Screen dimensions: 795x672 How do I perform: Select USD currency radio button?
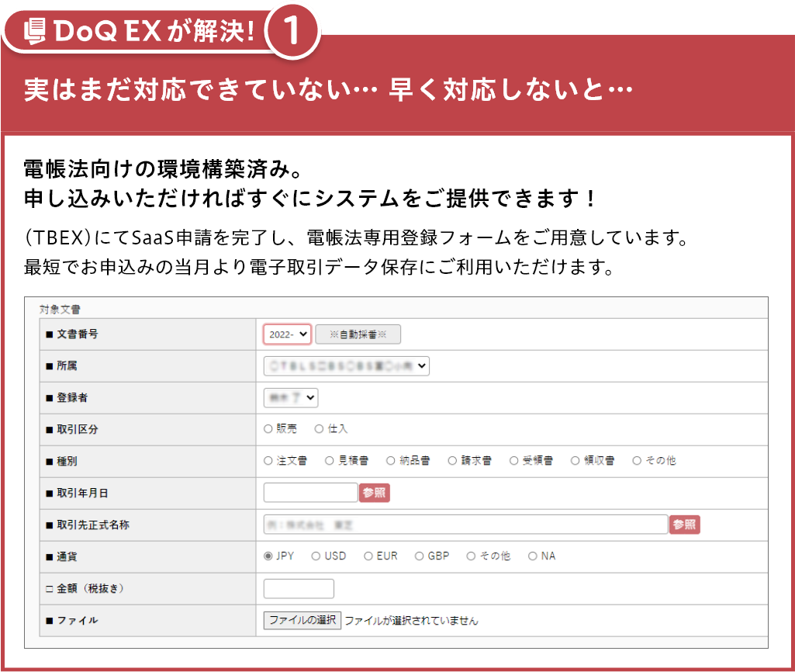(316, 556)
